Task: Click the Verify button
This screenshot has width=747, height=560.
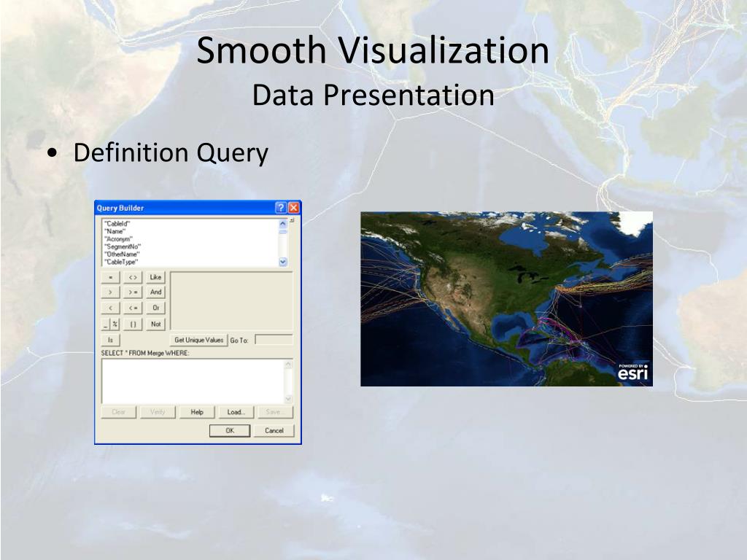Action: pos(158,413)
